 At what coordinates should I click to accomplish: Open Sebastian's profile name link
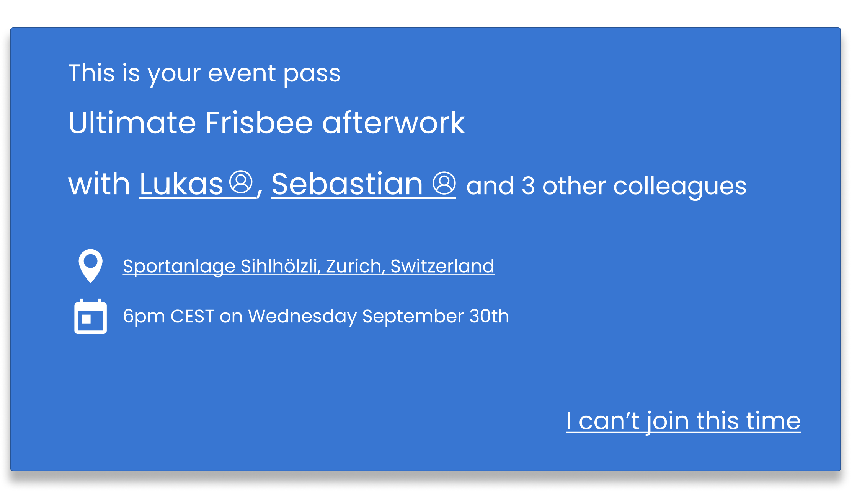point(347,184)
